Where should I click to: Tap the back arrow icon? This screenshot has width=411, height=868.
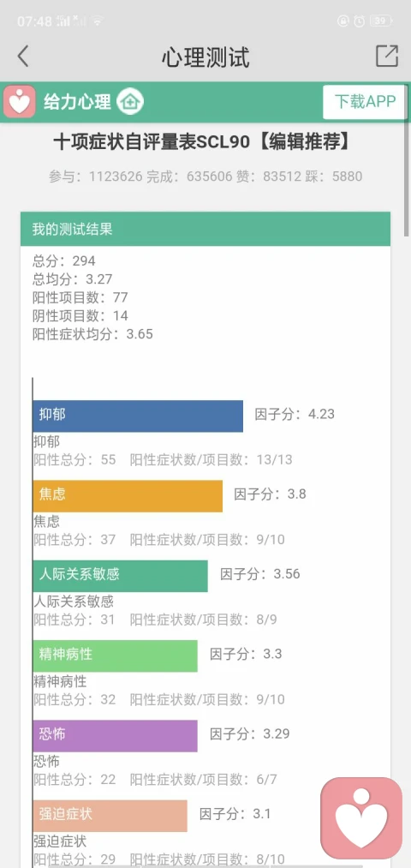[x=22, y=57]
